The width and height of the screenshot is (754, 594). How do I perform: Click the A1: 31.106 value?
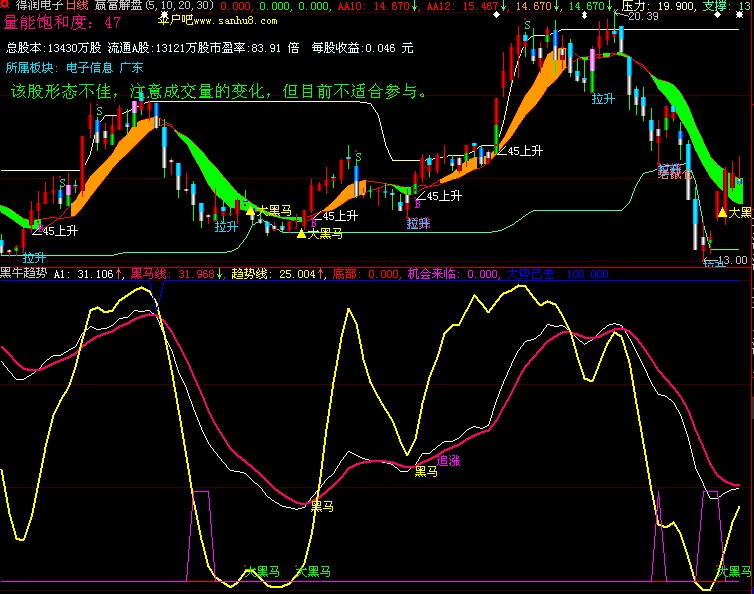87,274
